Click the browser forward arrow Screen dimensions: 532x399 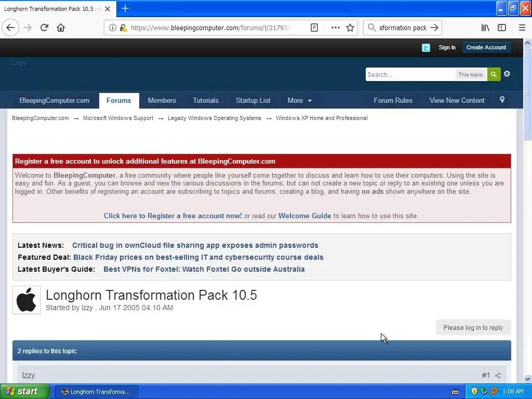(28, 28)
